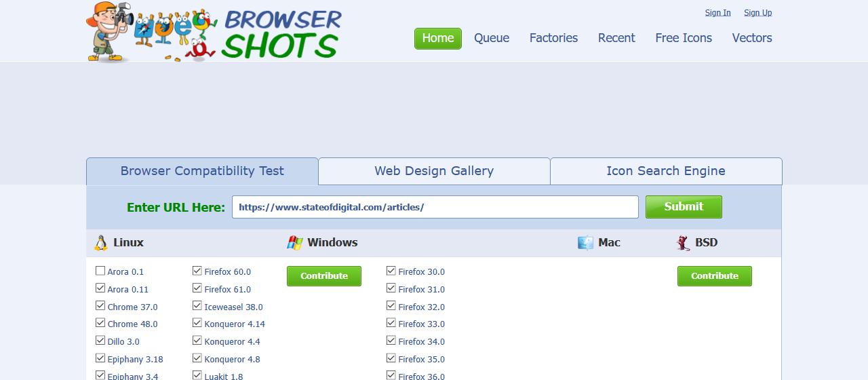Open the Queue page

pos(492,38)
